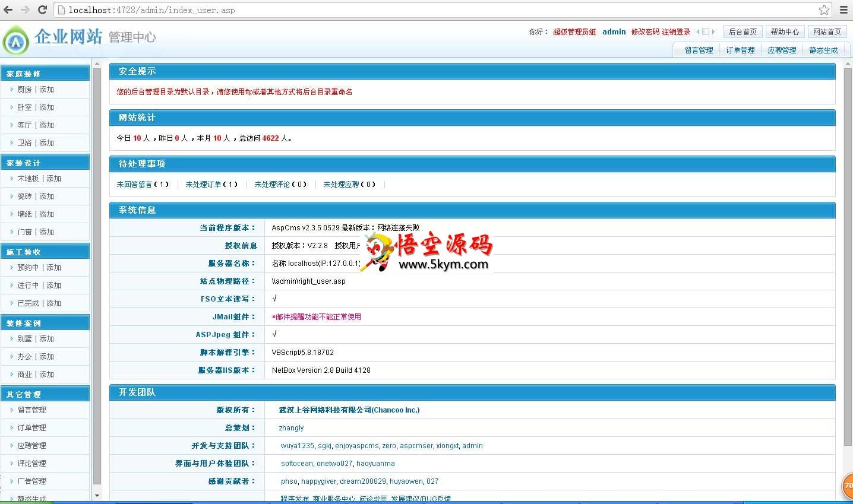
Task: Open the 网站首页 button
Action: [827, 32]
